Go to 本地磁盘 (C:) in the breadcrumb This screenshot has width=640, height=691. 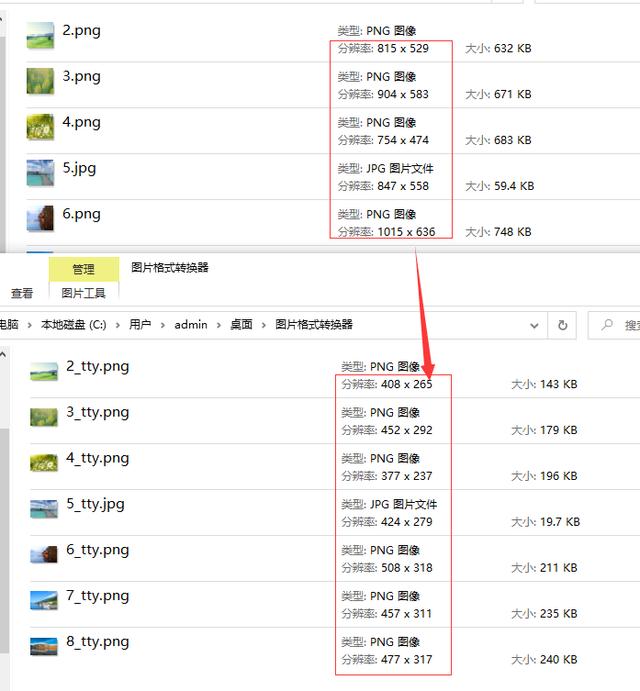tap(73, 325)
